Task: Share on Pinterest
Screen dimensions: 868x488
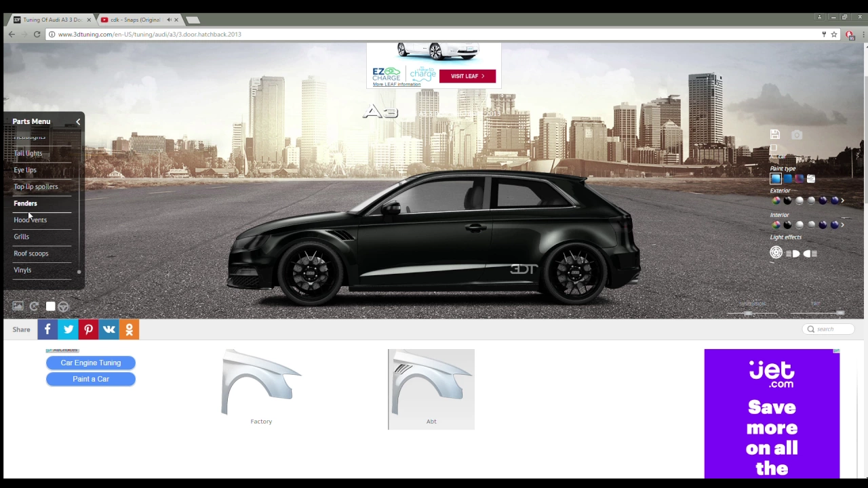Action: (x=88, y=329)
